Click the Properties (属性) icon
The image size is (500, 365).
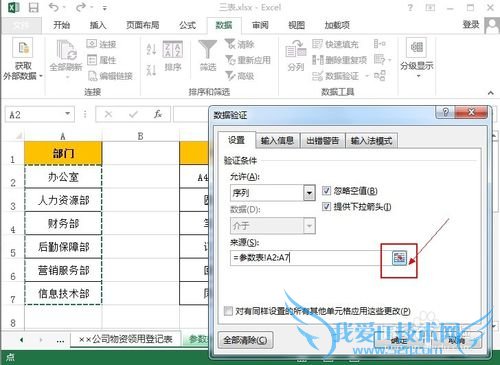pos(92,60)
